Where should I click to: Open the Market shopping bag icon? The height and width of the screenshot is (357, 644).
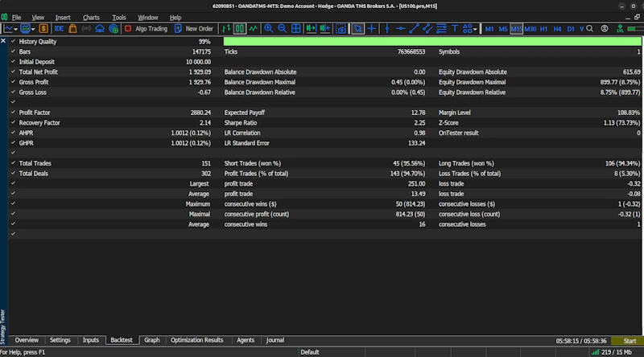click(x=72, y=29)
